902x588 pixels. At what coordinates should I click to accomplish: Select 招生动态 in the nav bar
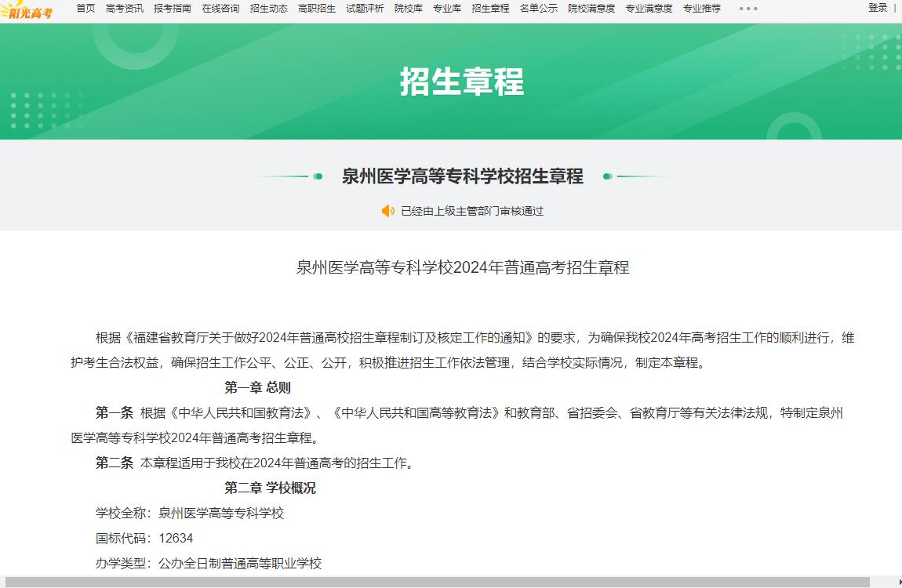tap(269, 9)
